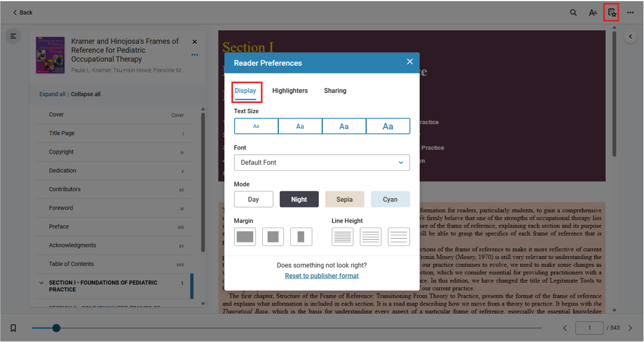Open Table of Contents entry
Image resolution: width=644 pixels, height=342 pixels.
(114, 265)
